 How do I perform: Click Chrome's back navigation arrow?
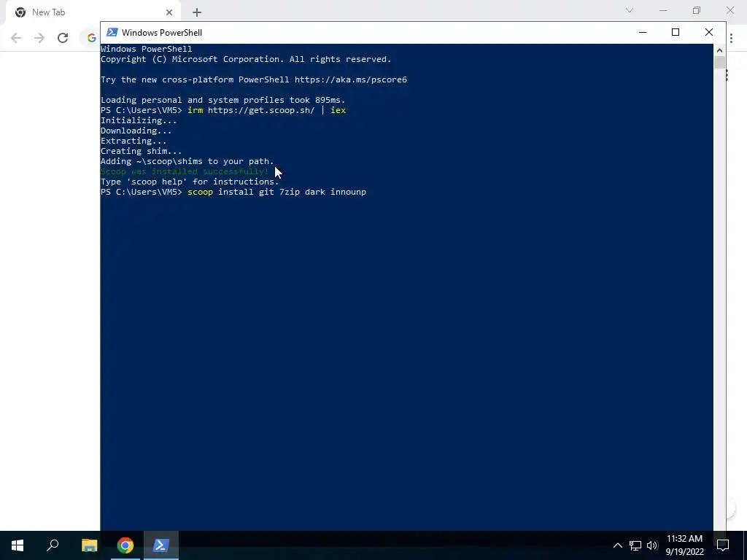click(x=16, y=38)
